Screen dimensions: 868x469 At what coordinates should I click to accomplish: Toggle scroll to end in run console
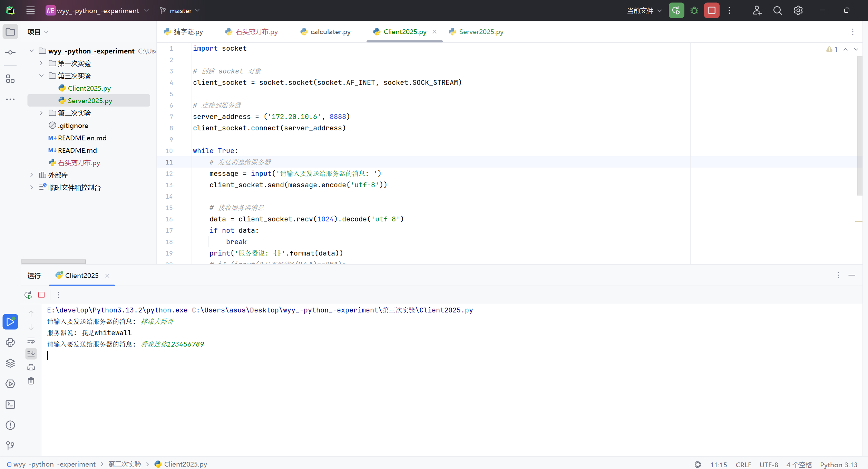click(31, 353)
